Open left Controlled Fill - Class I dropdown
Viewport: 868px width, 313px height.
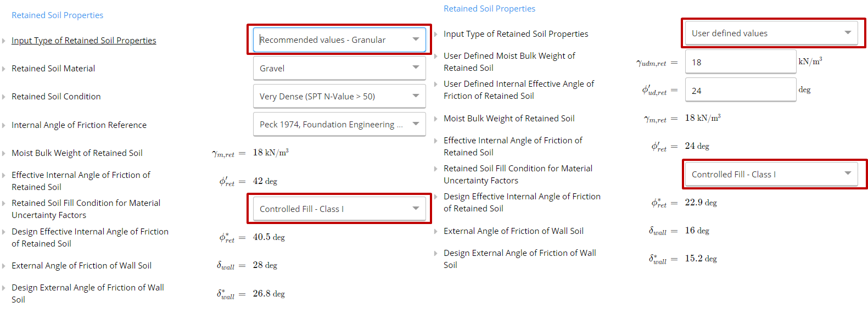(x=339, y=209)
